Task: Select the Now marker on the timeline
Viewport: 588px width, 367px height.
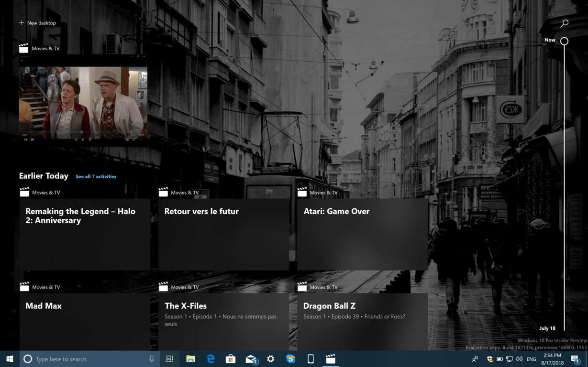Action: pos(564,41)
